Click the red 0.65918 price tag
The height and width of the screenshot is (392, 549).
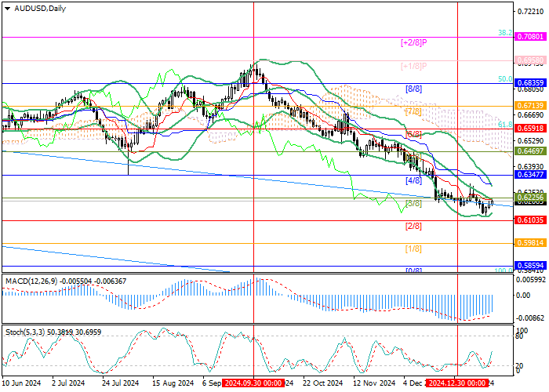tap(530, 127)
